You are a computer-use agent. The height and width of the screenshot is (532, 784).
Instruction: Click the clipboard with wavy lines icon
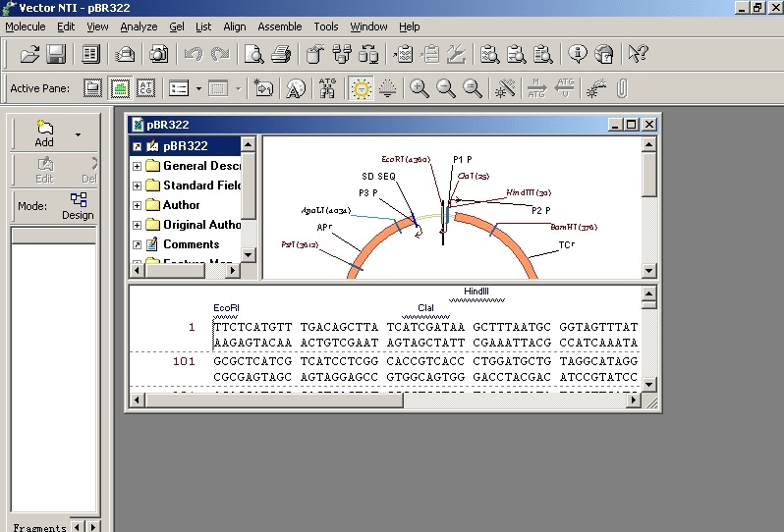click(403, 54)
